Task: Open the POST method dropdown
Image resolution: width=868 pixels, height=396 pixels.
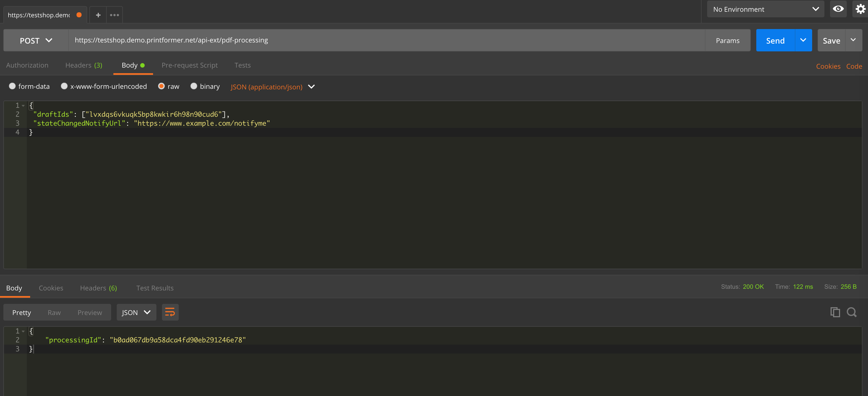Action: (36, 40)
